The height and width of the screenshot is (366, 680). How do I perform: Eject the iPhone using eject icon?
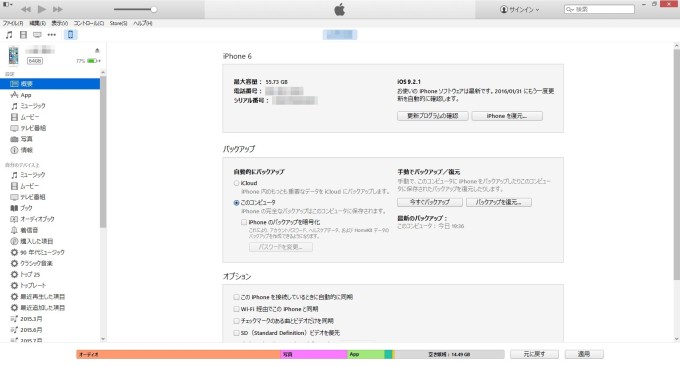pos(97,50)
